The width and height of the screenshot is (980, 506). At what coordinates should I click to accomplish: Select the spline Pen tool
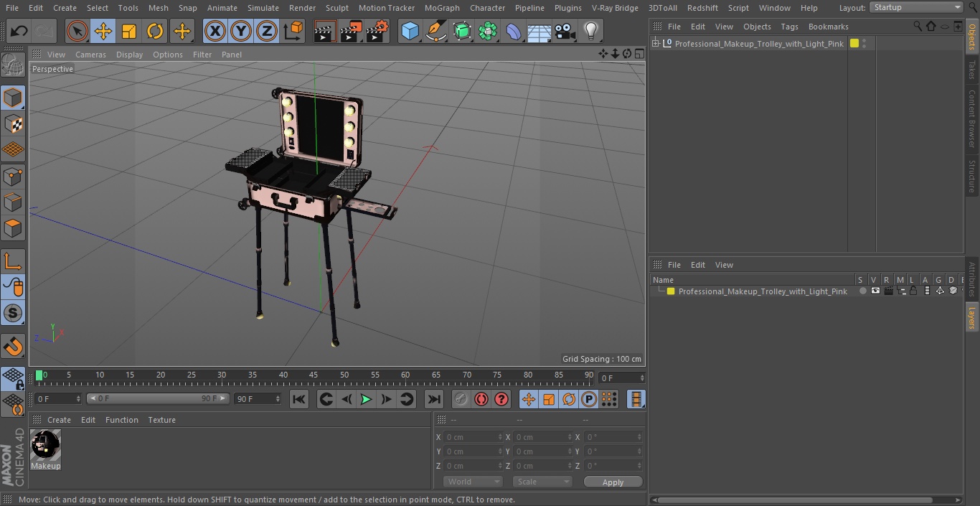[435, 31]
